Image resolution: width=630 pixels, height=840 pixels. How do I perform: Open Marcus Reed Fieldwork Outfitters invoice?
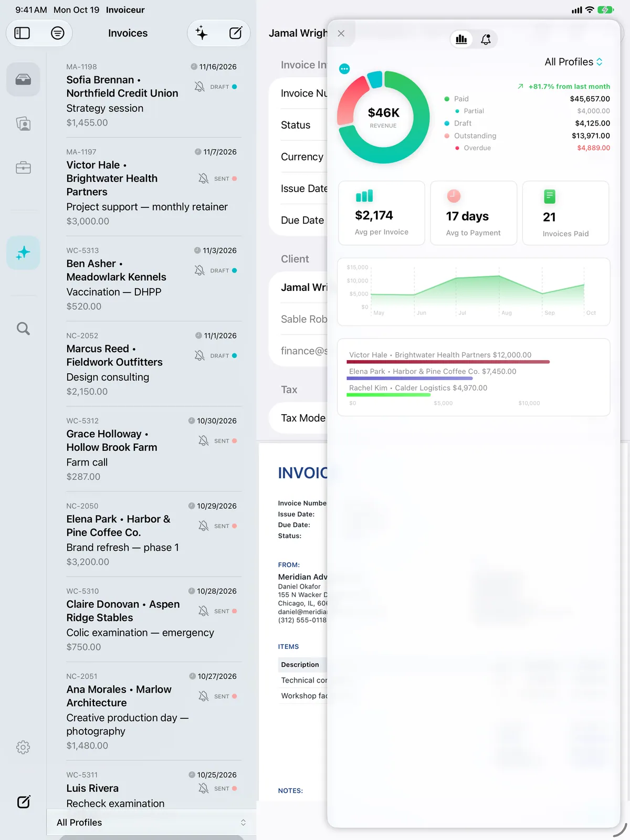[152, 364]
